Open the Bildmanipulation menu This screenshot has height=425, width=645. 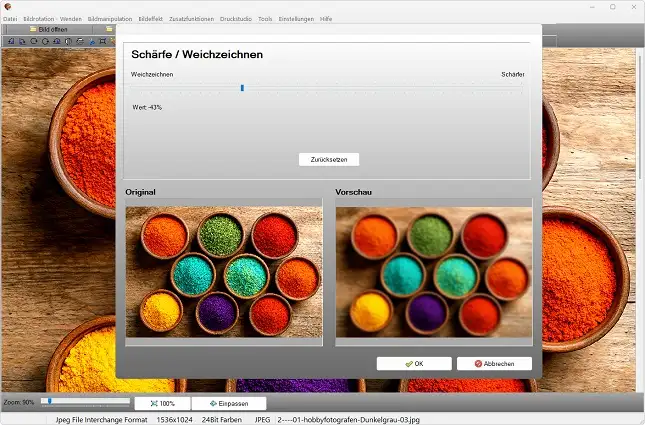(109, 19)
